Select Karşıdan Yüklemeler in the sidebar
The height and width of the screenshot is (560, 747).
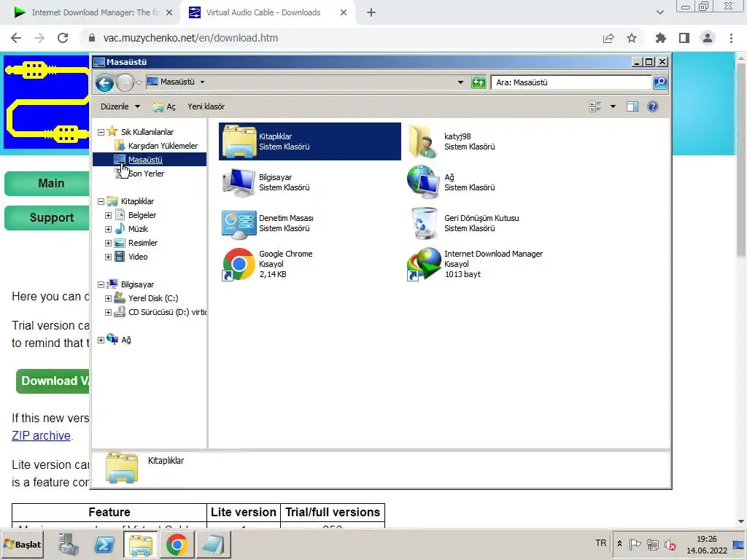pyautogui.click(x=163, y=146)
